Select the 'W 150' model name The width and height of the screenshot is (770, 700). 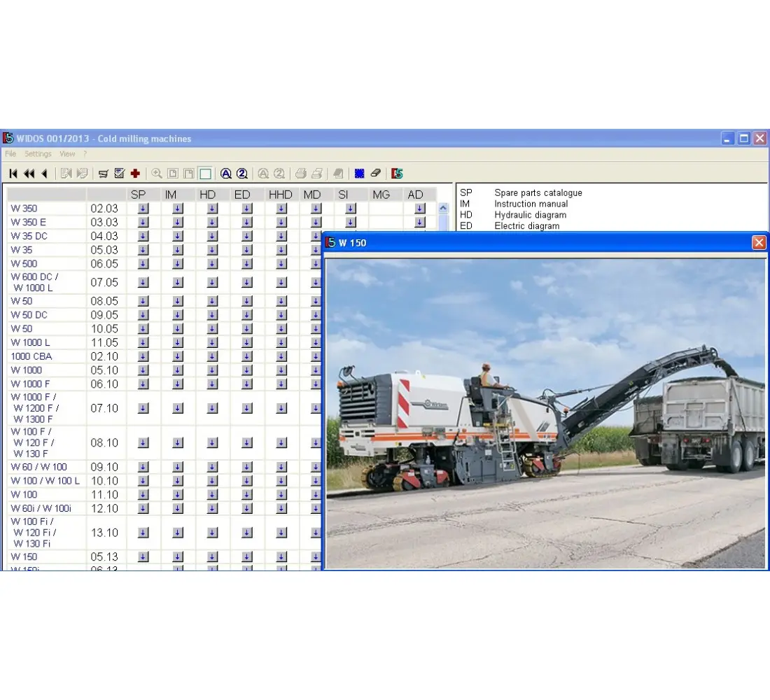click(x=24, y=556)
